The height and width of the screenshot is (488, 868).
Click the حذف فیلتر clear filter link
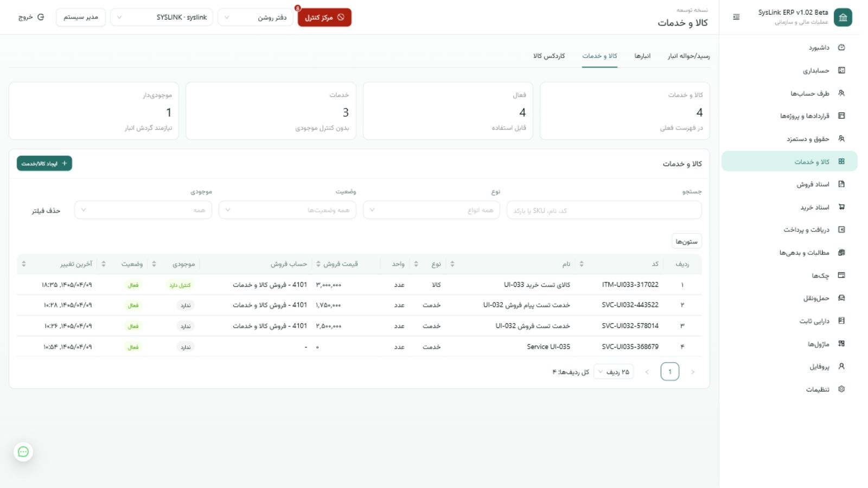(46, 210)
